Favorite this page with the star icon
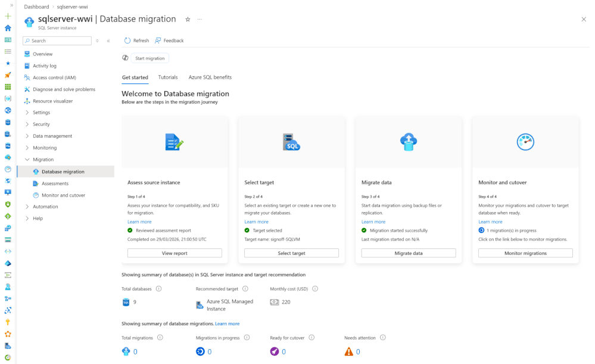 point(188,19)
